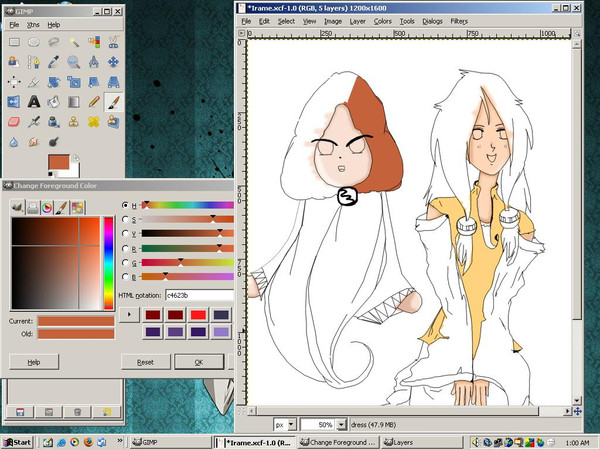Select the Smudge tool
The height and width of the screenshot is (450, 600).
point(34,142)
